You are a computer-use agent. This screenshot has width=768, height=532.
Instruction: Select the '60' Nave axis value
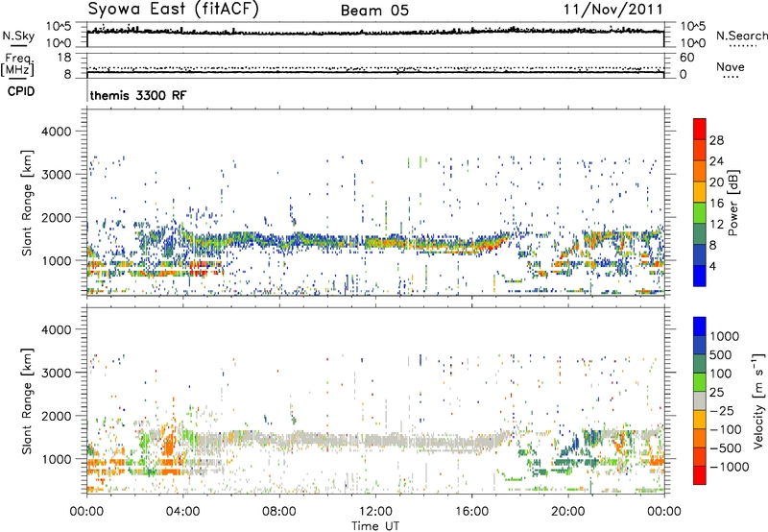[686, 58]
